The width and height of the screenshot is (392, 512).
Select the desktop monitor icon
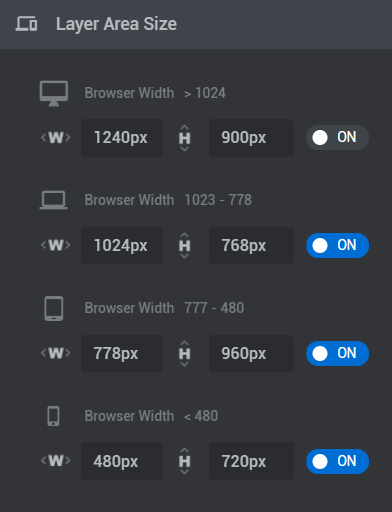pyautogui.click(x=54, y=93)
